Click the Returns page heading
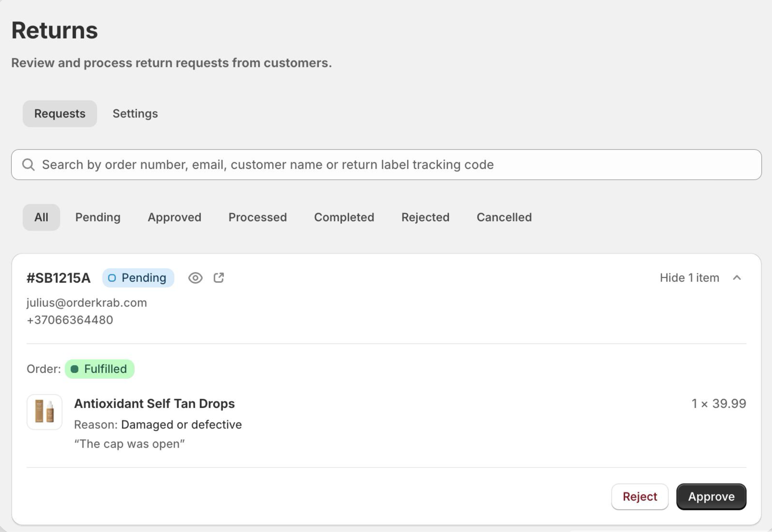Screen dimensions: 772x532 (55, 30)
